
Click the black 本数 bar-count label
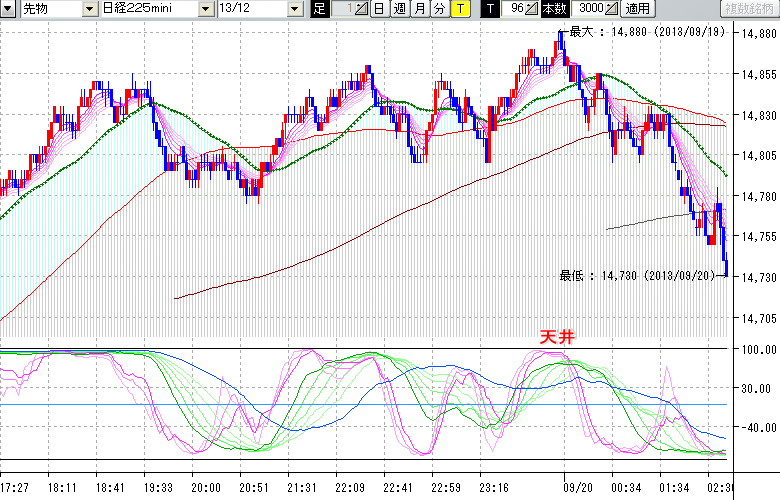pyautogui.click(x=553, y=9)
